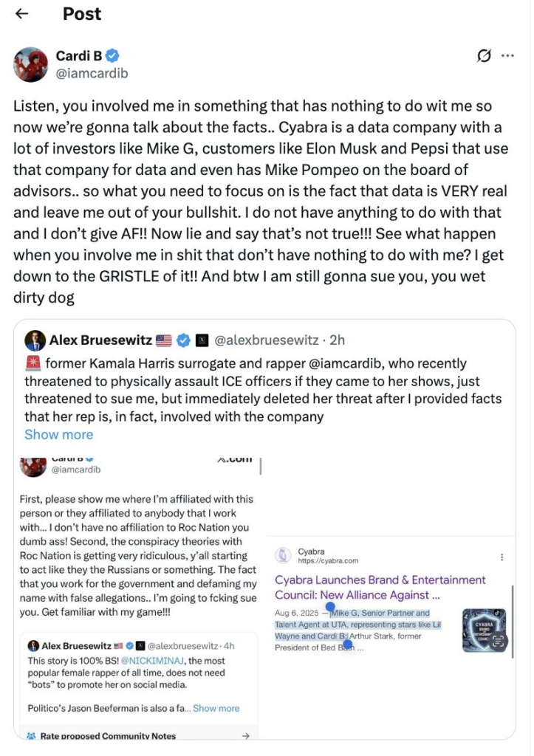Screen dimensions: 534x756
Task: Click the upper blue text selection handle
Action: click(330, 607)
